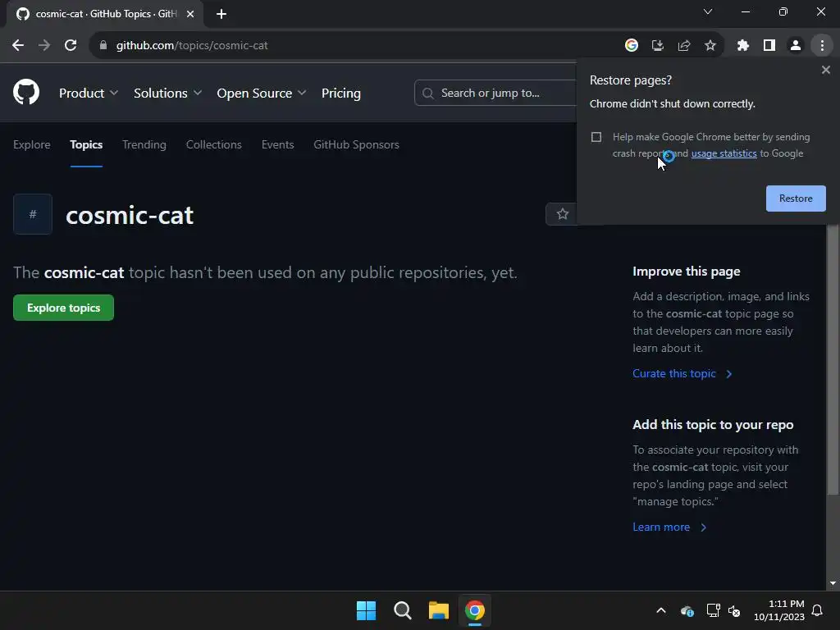Open Windows taskbar search
The image size is (840, 630).
pos(402,610)
